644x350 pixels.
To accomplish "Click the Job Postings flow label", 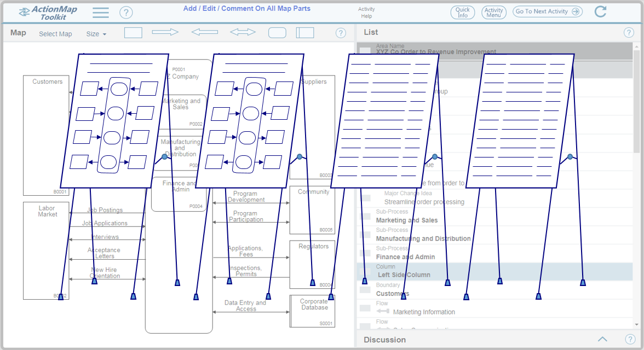I will click(105, 210).
